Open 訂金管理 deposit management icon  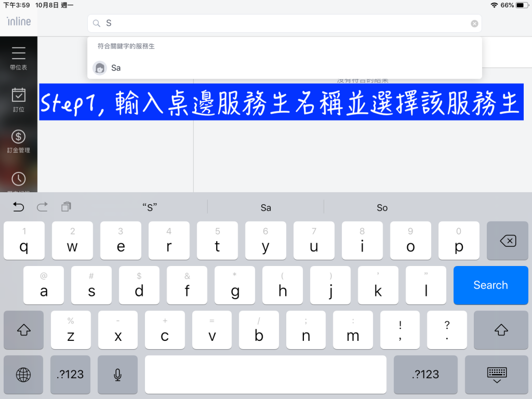point(18,141)
